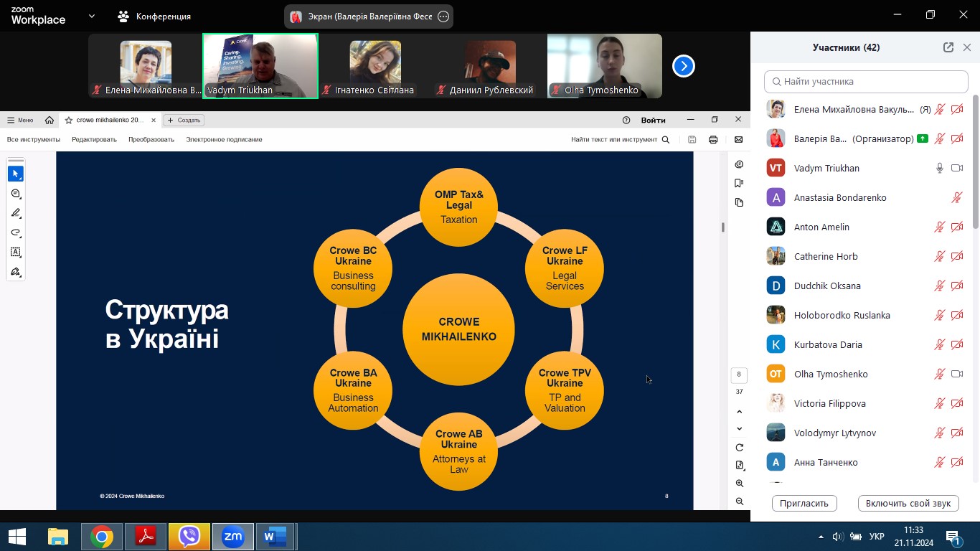This screenshot has width=980, height=551.
Task: Click Включить свой звук button
Action: 908,503
